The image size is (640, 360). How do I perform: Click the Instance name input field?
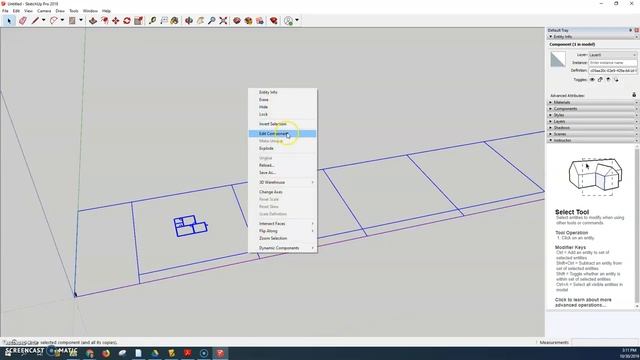[x=612, y=62]
